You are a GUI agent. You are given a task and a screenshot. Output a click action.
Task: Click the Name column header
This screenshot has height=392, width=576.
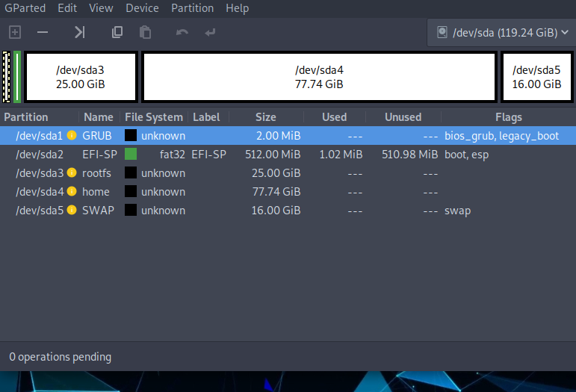point(99,117)
